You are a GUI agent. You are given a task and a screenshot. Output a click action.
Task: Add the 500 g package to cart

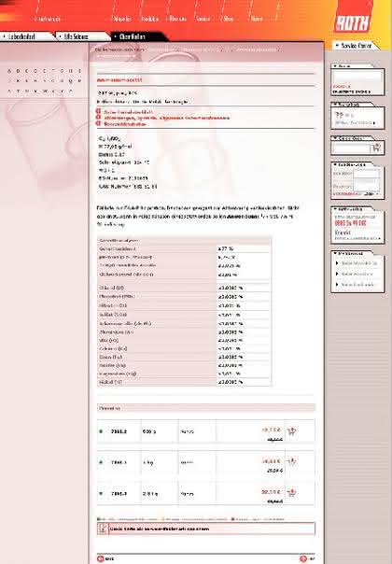(x=292, y=430)
